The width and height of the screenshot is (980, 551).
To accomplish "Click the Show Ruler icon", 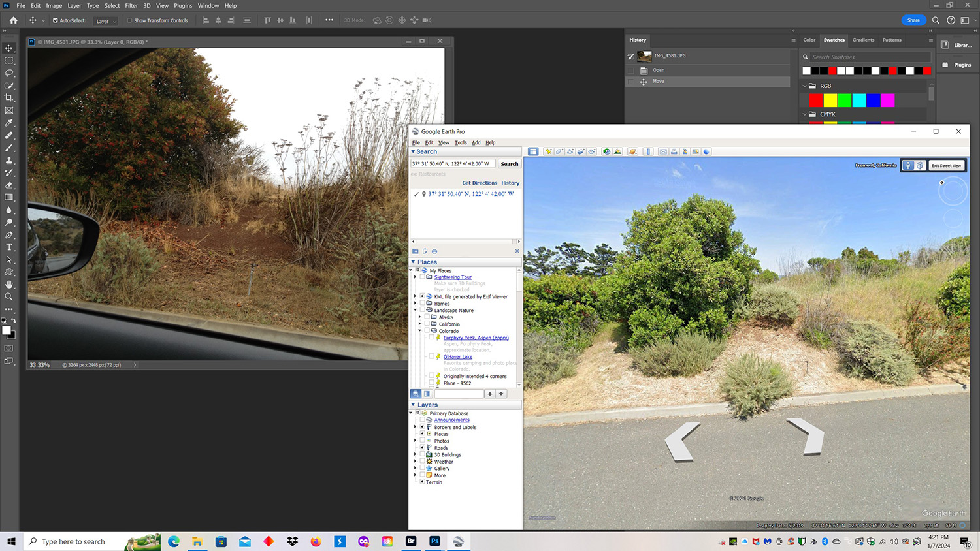I will (648, 151).
